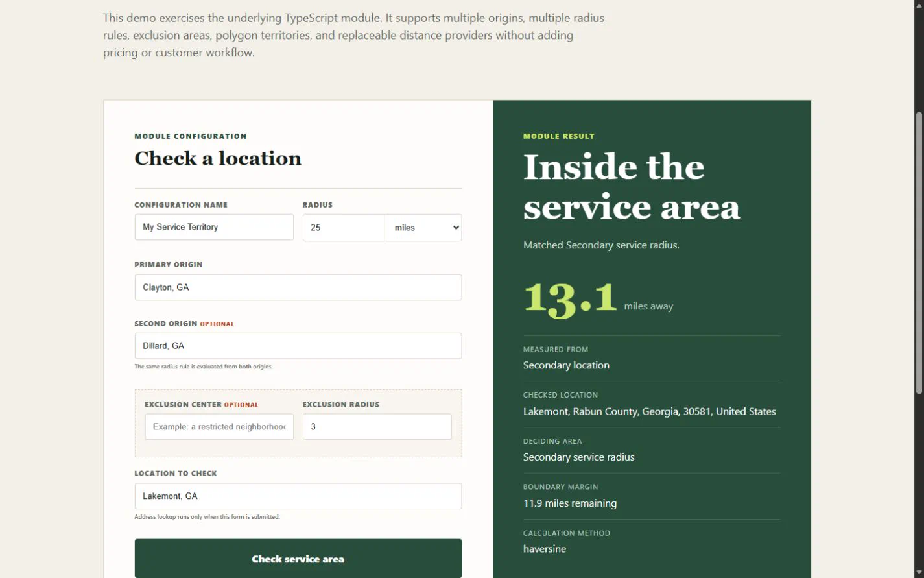This screenshot has height=578, width=924.
Task: Click the Exclusion Center field
Action: [219, 427]
